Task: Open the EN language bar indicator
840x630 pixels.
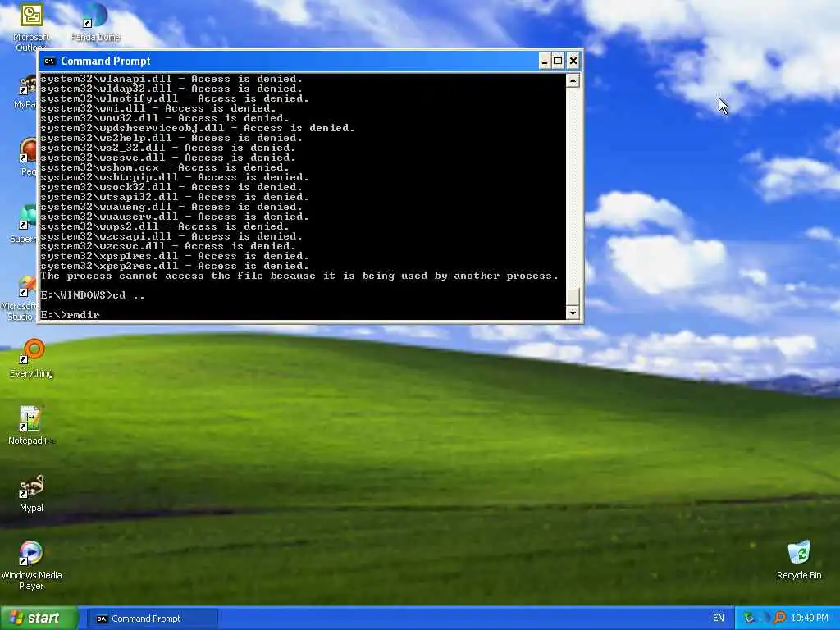Action: [719, 619]
